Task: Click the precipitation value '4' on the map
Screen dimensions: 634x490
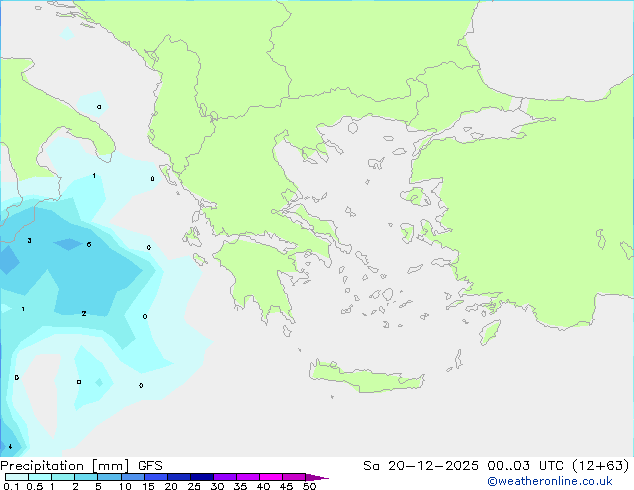Action: point(10,446)
